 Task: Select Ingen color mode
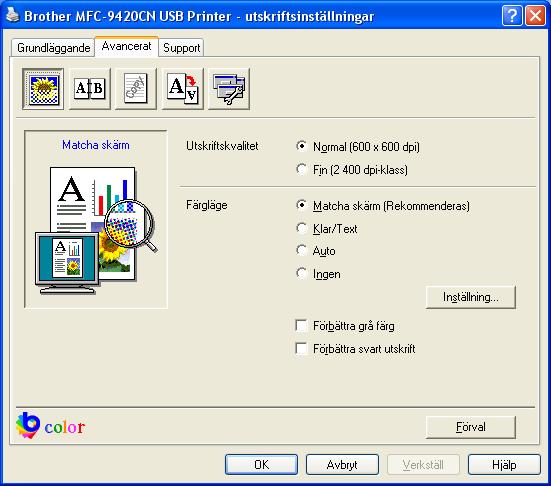coord(318,274)
